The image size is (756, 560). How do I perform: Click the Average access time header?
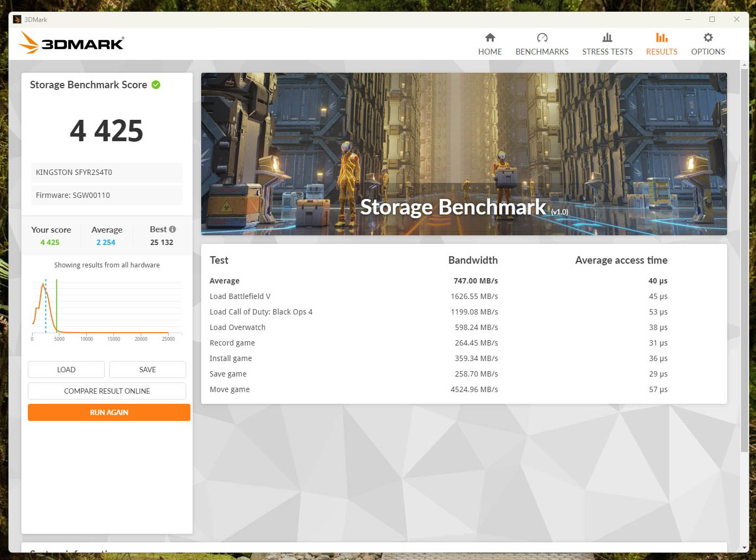click(x=621, y=260)
